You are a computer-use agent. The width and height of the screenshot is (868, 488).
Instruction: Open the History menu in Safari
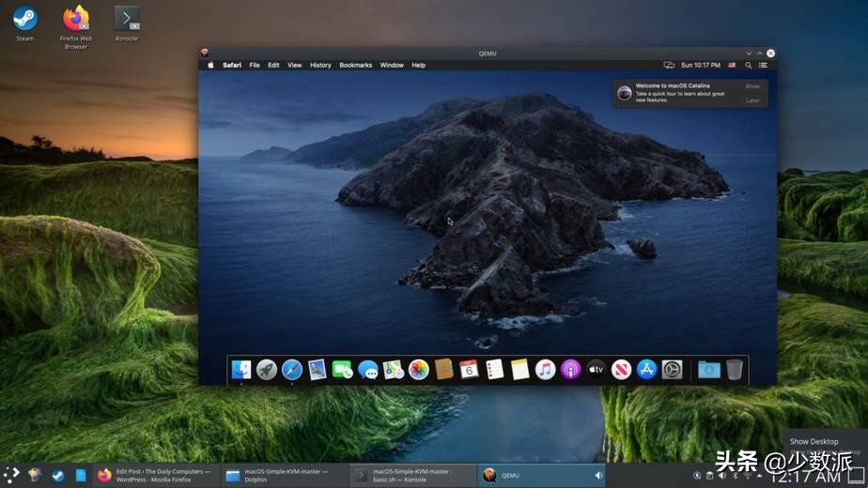coord(320,66)
